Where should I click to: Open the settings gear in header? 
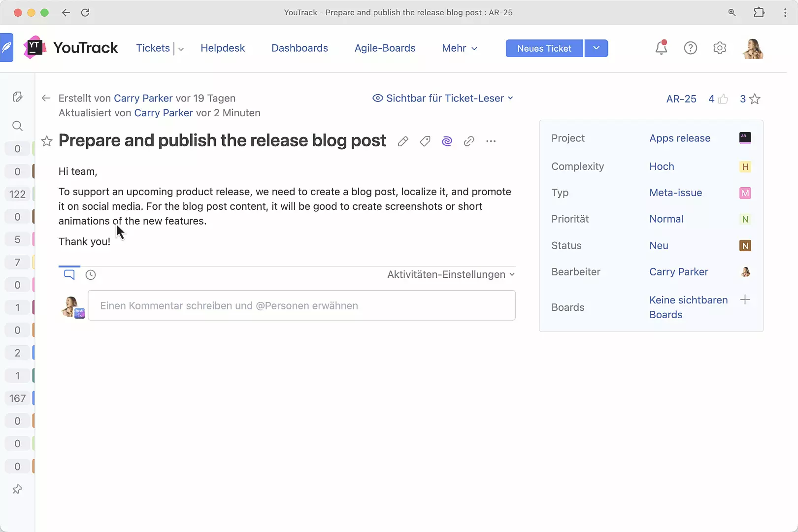click(x=720, y=48)
